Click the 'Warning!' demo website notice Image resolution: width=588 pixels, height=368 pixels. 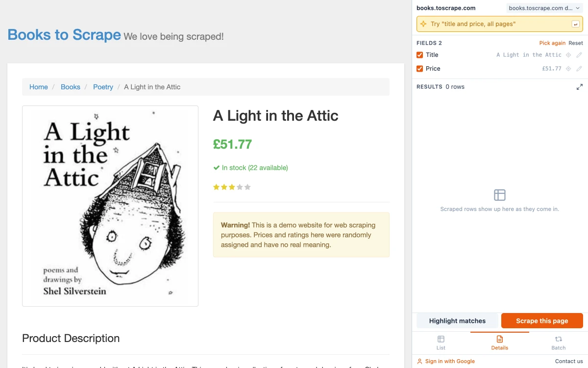click(301, 235)
